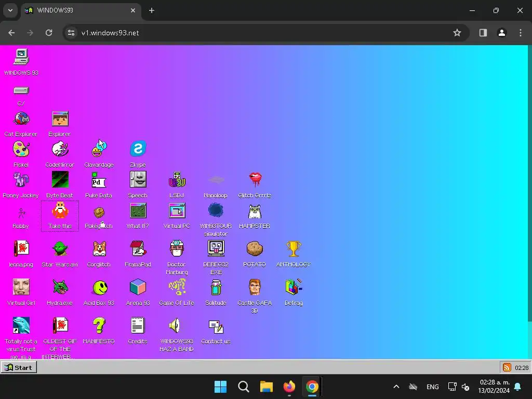This screenshot has width=532, height=399.
Task: Click the Windows 93 Start button
Action: (x=19, y=367)
